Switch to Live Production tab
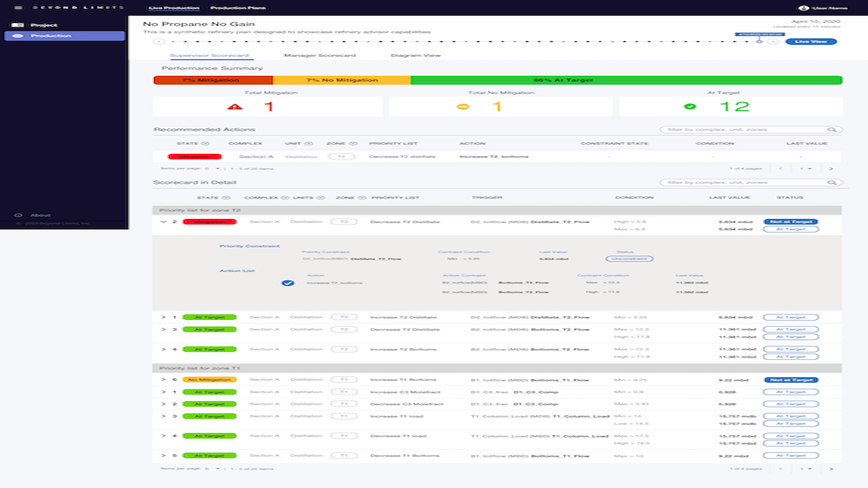 tap(174, 8)
